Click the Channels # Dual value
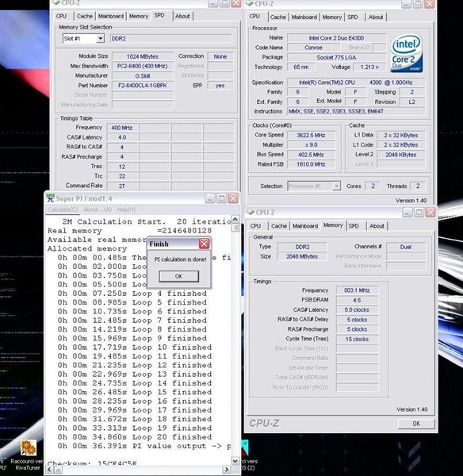This screenshot has height=476, width=463. click(405, 247)
